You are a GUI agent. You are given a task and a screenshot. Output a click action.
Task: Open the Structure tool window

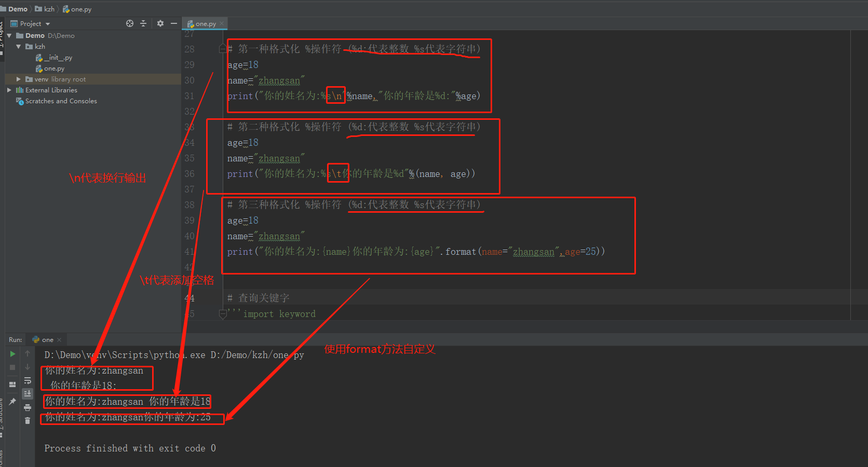(4, 410)
